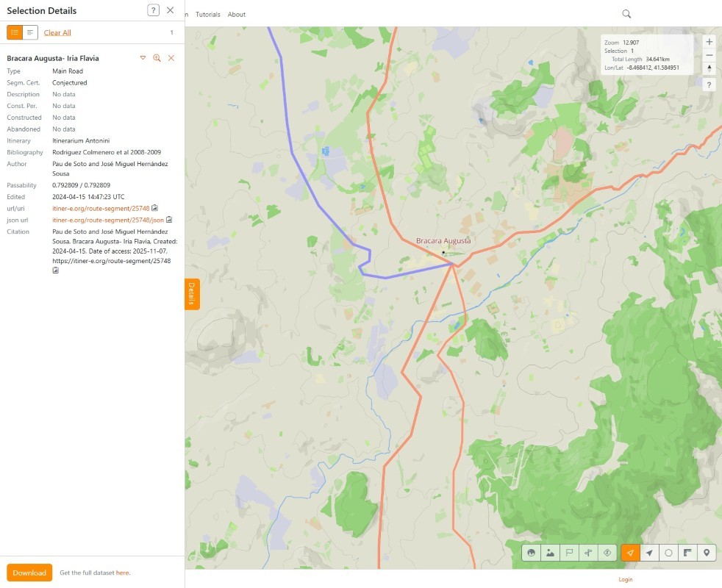The height and width of the screenshot is (588, 722).
Task: Zoom to the Bracara Augusta- Iria Flavia segment
Action: click(157, 58)
